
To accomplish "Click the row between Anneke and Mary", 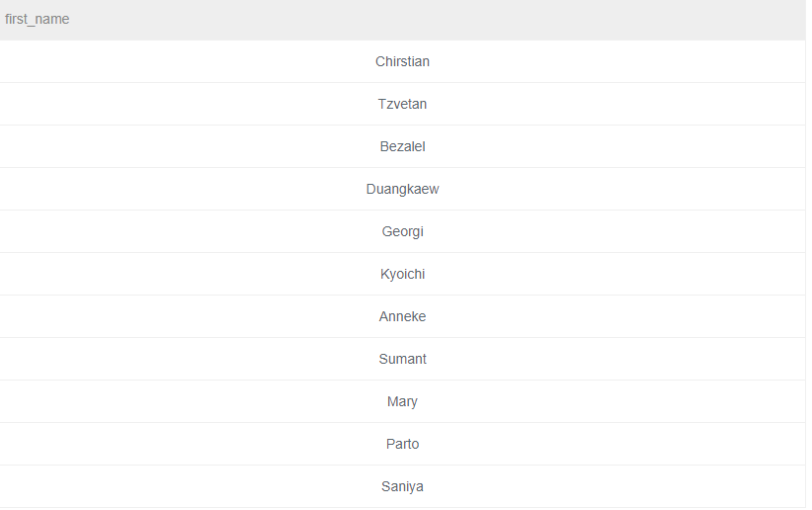I will (x=402, y=359).
